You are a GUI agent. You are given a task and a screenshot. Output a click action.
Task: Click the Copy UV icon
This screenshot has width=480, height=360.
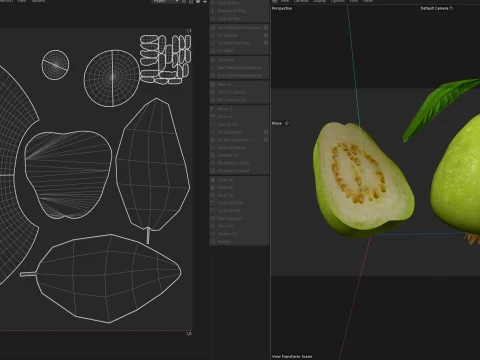213,180
